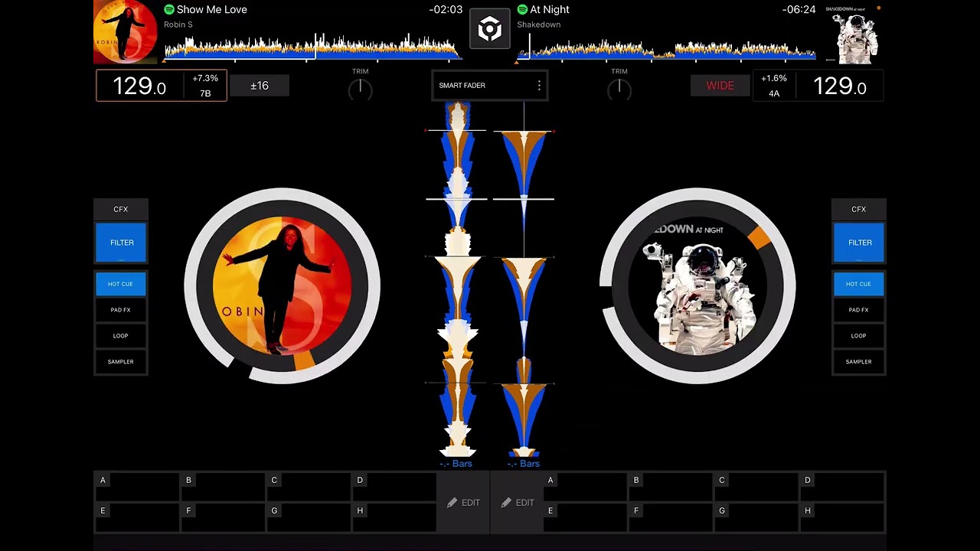Seek in the Show Me Love overview waveform
The height and width of the screenshot is (551, 980).
(312, 46)
